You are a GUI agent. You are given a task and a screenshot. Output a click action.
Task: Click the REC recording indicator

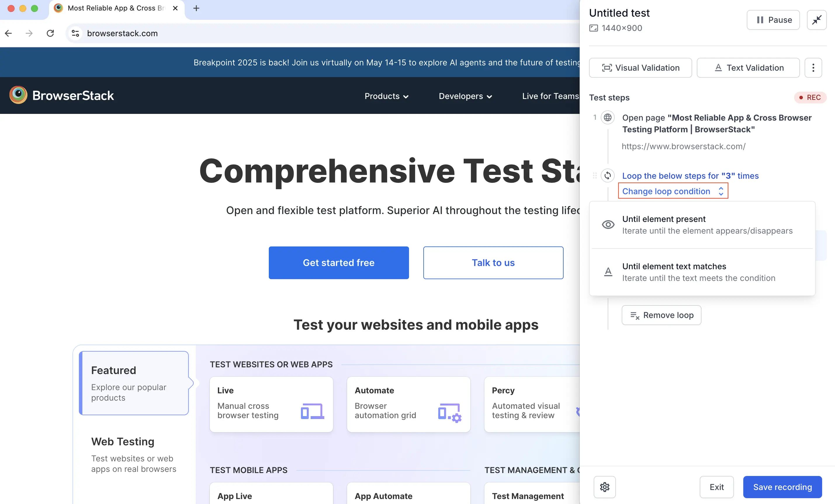tap(810, 98)
